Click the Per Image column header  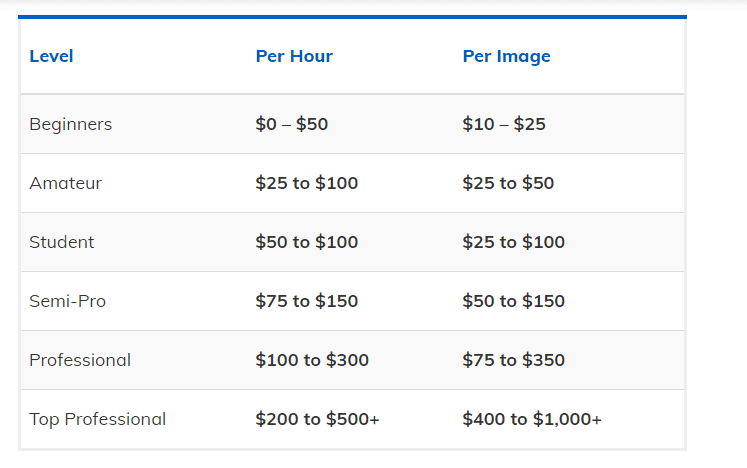506,57
